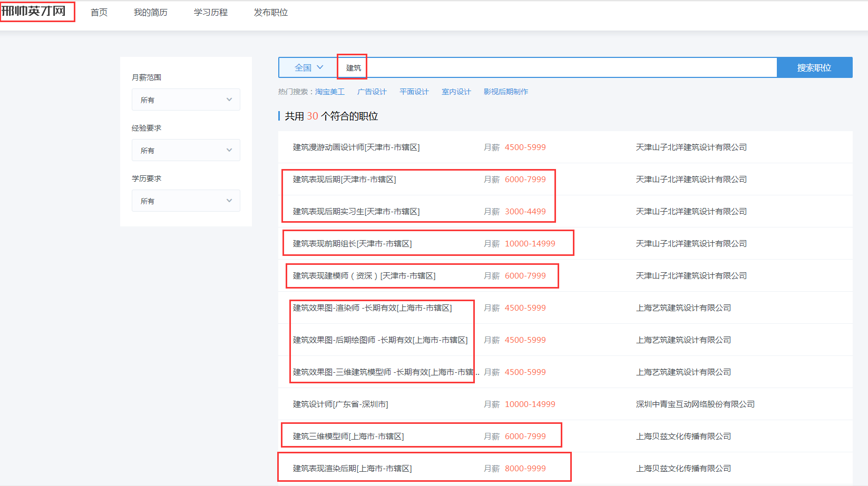
Task: Select the 平面设计 hot search link
Action: pos(414,92)
